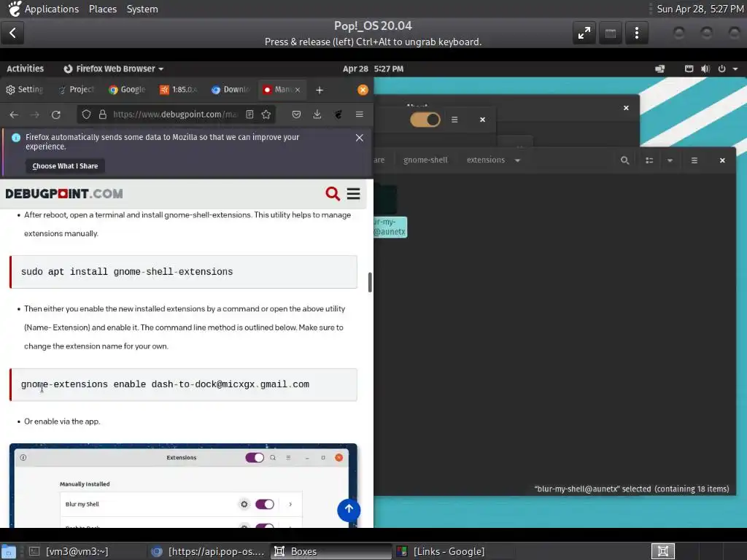Click the blue scroll-to-top arrow button
Image resolution: width=747 pixels, height=560 pixels.
[x=349, y=510]
